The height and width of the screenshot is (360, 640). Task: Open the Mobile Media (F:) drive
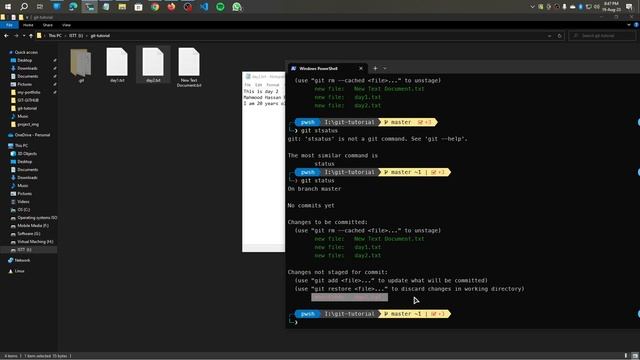click(33, 225)
